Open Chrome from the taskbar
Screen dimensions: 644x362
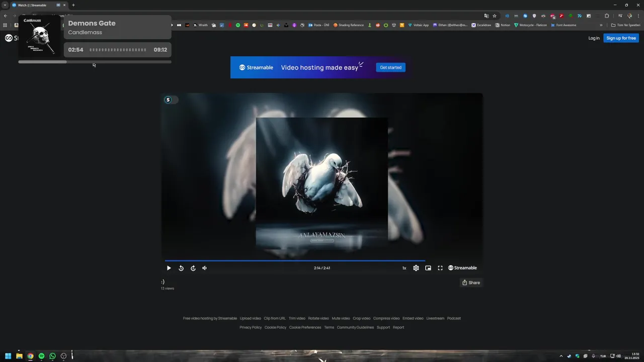[x=30, y=356]
